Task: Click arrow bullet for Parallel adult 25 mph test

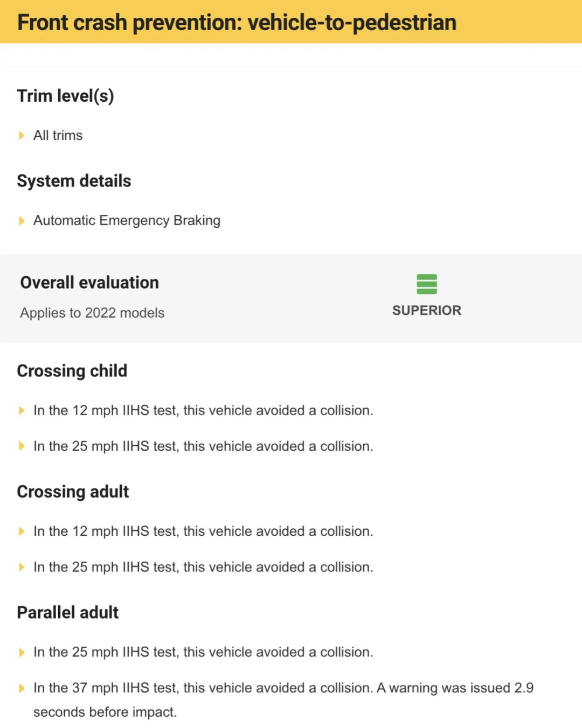Action: (x=22, y=652)
